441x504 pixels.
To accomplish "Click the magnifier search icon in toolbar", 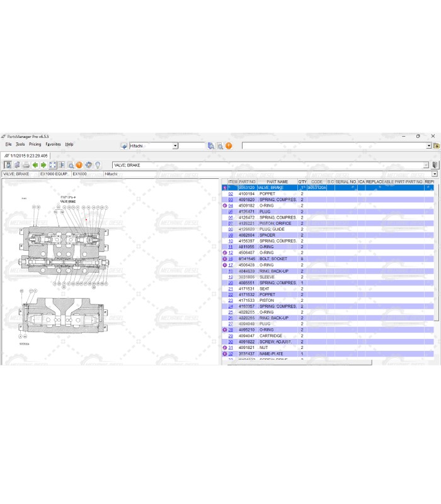I will [x=71, y=165].
